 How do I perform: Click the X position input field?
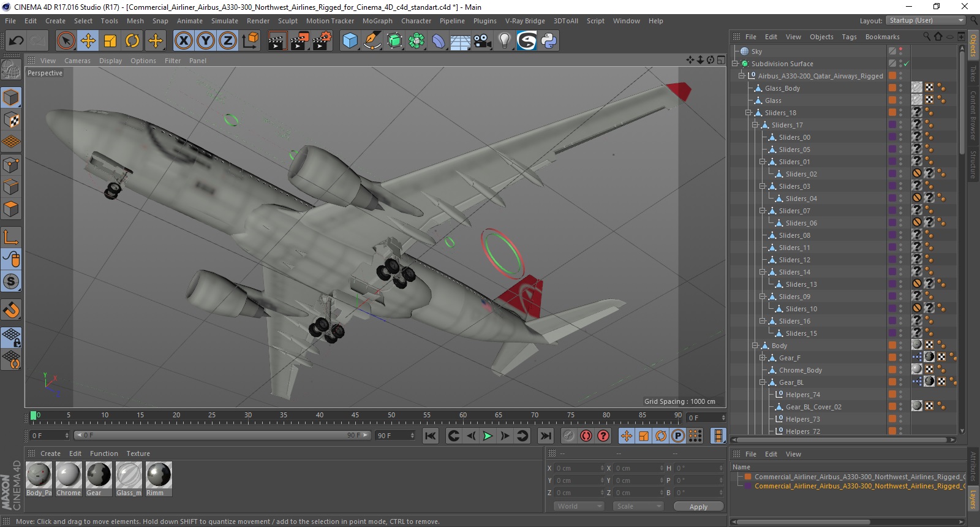pyautogui.click(x=579, y=468)
